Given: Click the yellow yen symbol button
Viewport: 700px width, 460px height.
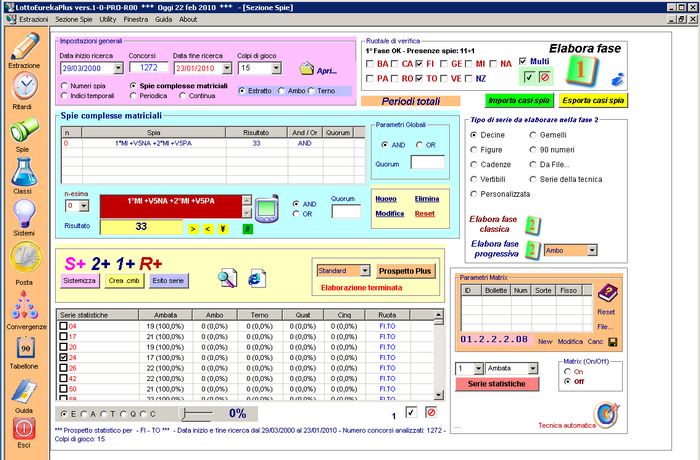Looking at the screenshot, I should point(223,229).
